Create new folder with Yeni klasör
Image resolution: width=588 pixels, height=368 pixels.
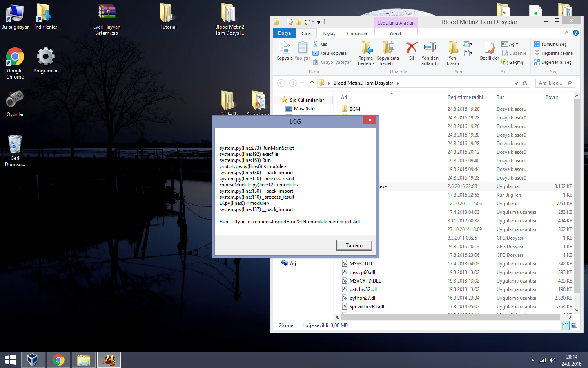click(x=453, y=53)
